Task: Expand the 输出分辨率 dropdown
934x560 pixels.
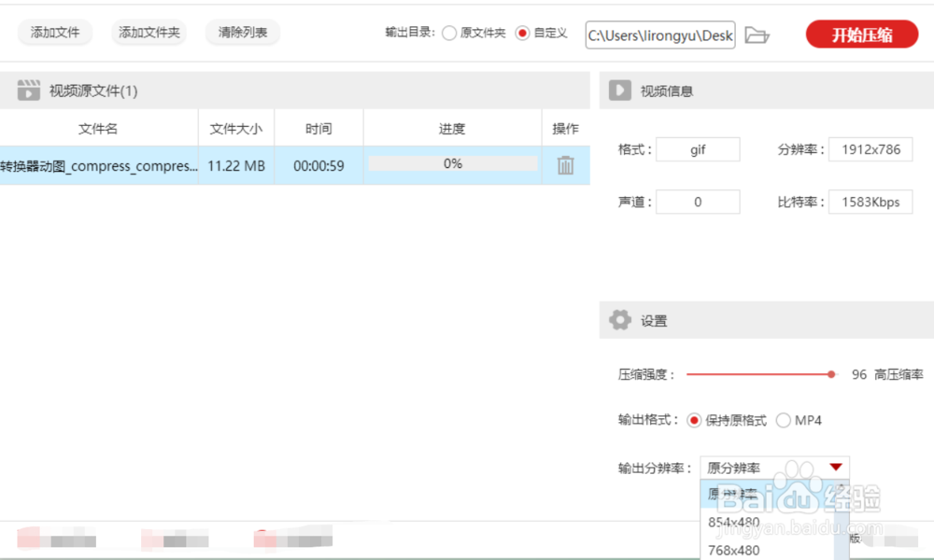Action: (838, 469)
